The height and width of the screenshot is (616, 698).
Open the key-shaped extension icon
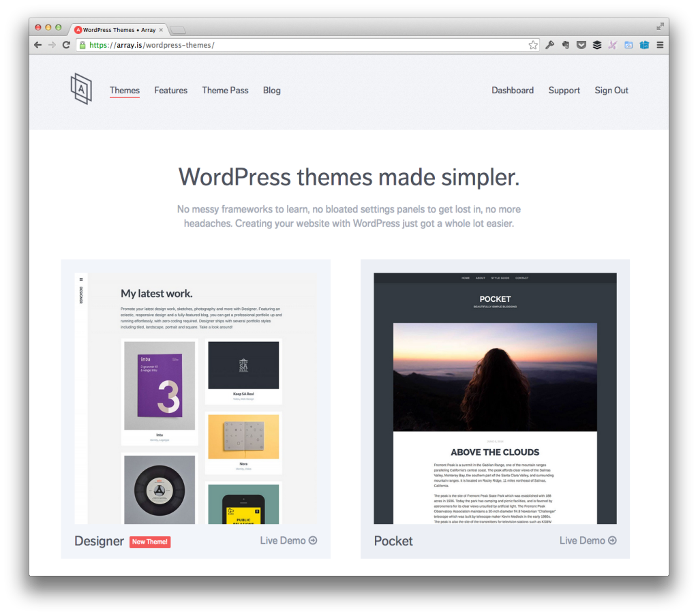coord(550,45)
